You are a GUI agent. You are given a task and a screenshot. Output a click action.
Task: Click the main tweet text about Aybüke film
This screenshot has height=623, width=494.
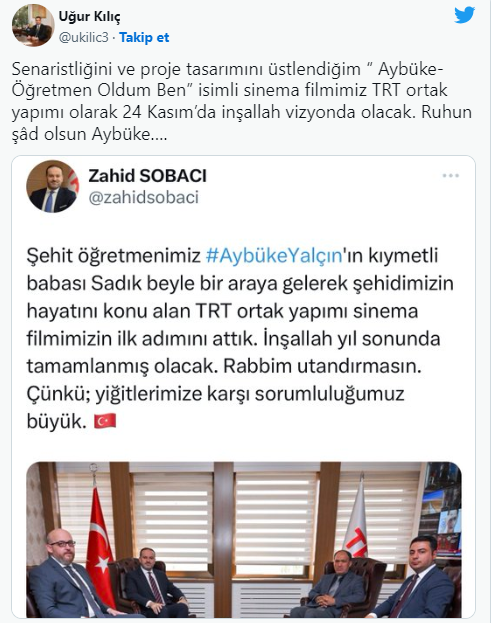242,102
